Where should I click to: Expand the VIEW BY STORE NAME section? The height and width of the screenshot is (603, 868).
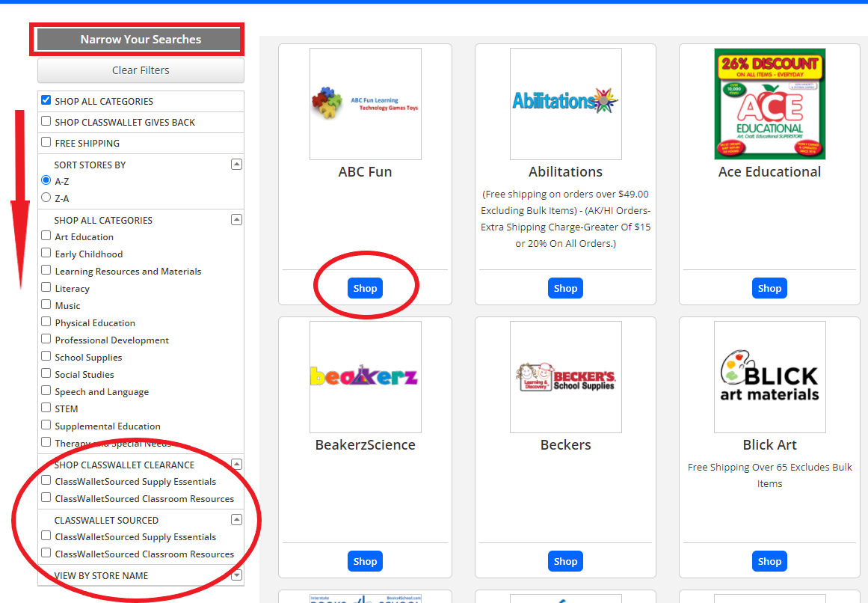coord(236,575)
